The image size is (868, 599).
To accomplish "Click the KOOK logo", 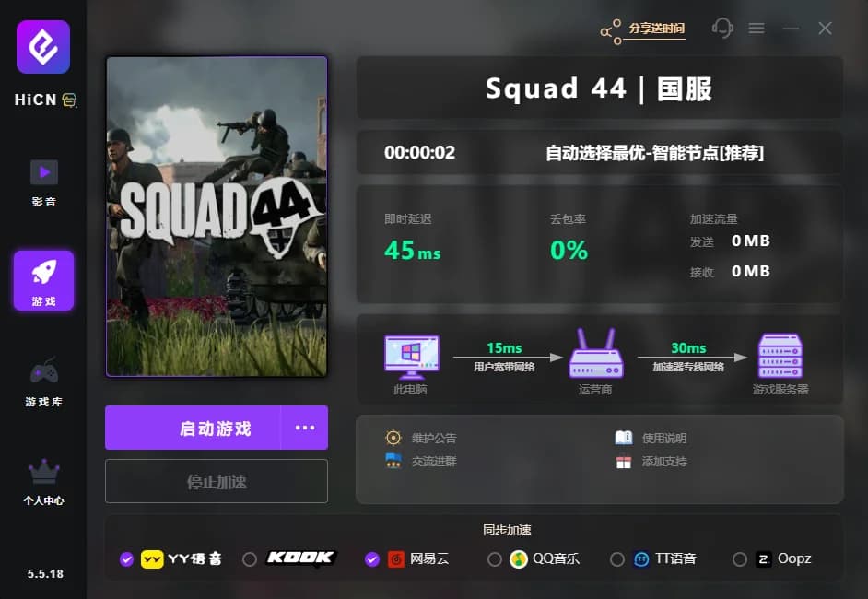I will 300,558.
